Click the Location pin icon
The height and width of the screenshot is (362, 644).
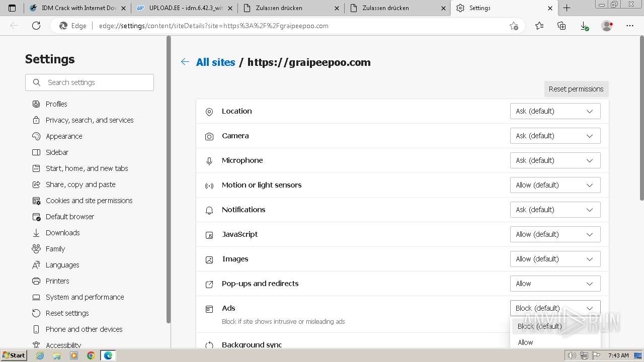(x=209, y=112)
